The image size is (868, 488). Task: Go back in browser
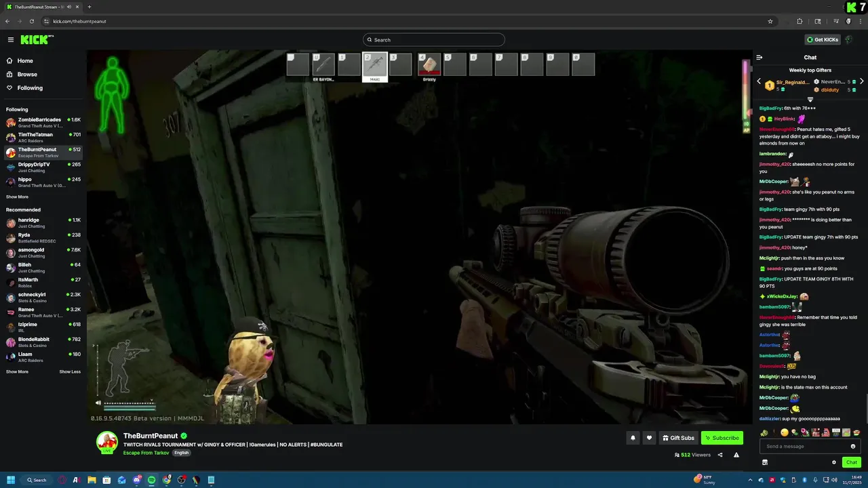click(7, 21)
